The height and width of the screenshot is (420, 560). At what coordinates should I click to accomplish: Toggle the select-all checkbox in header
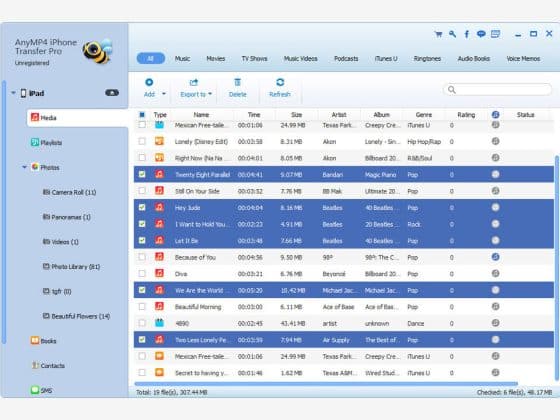coord(142,115)
